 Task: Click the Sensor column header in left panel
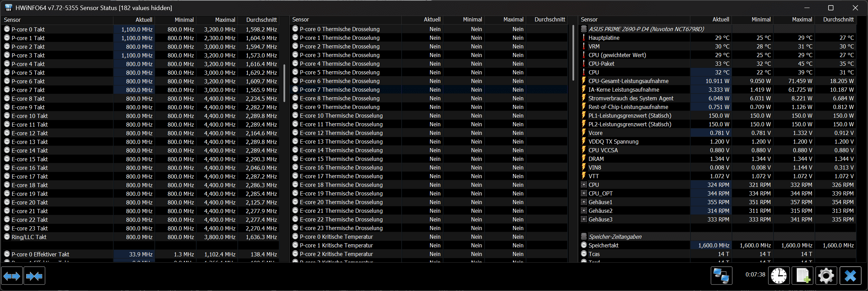click(x=57, y=20)
